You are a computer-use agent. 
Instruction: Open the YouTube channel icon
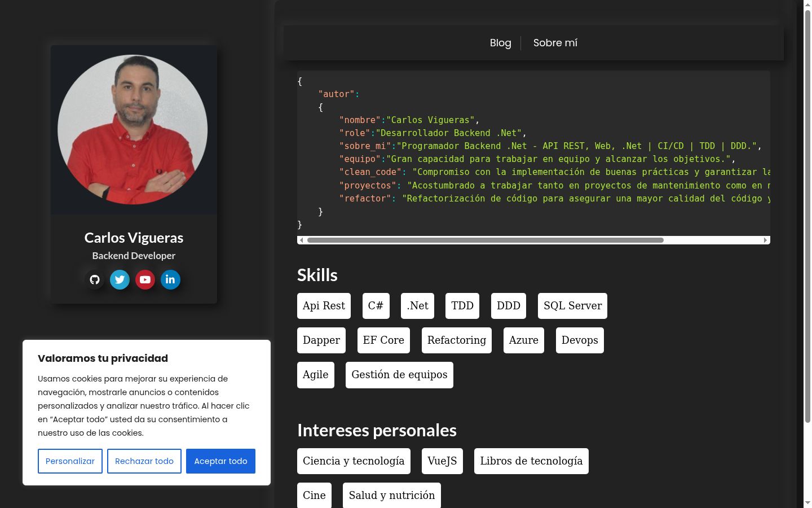(145, 279)
